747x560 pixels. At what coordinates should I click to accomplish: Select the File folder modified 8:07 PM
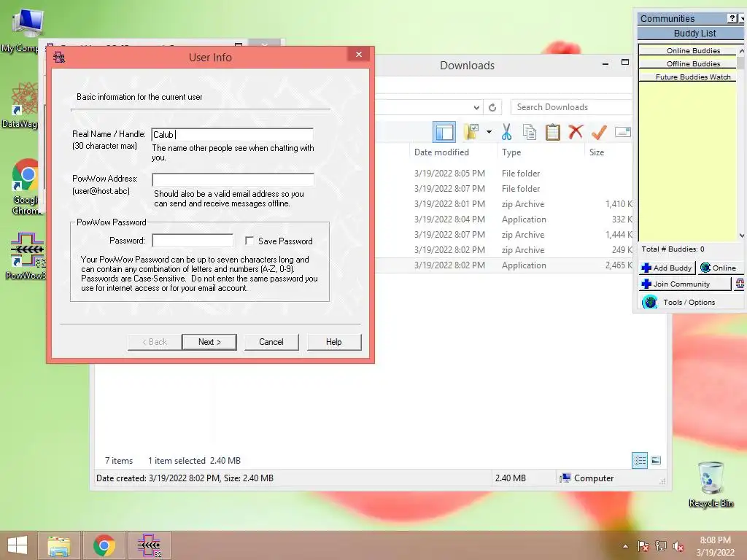[x=503, y=189]
